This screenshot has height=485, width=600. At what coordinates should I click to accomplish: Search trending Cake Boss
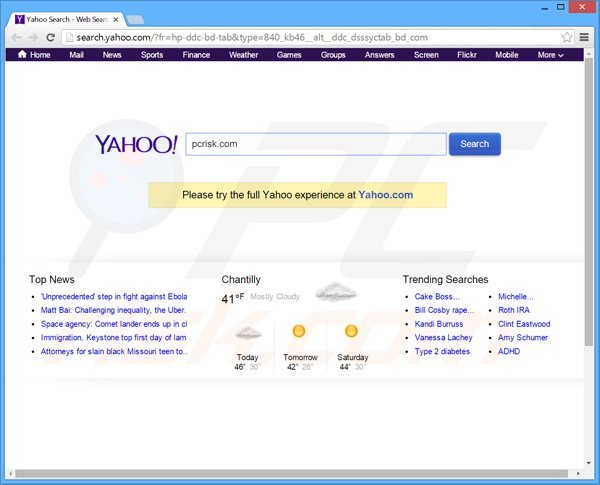tap(437, 297)
